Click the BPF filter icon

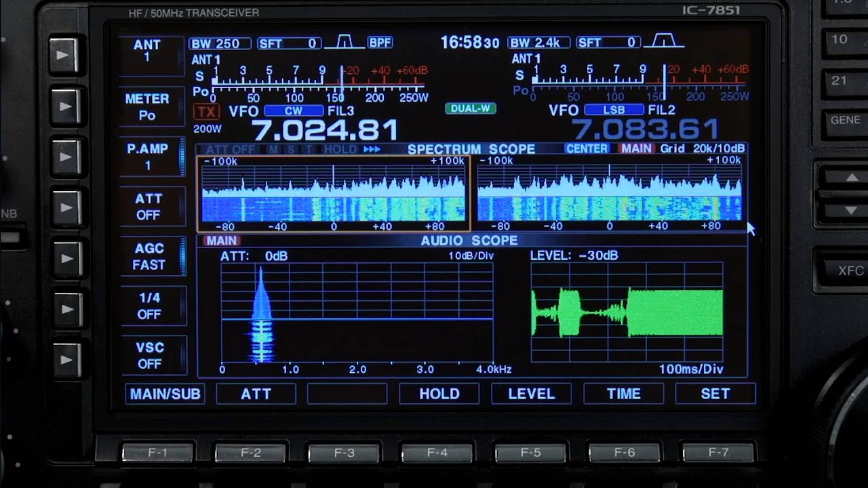pyautogui.click(x=377, y=42)
